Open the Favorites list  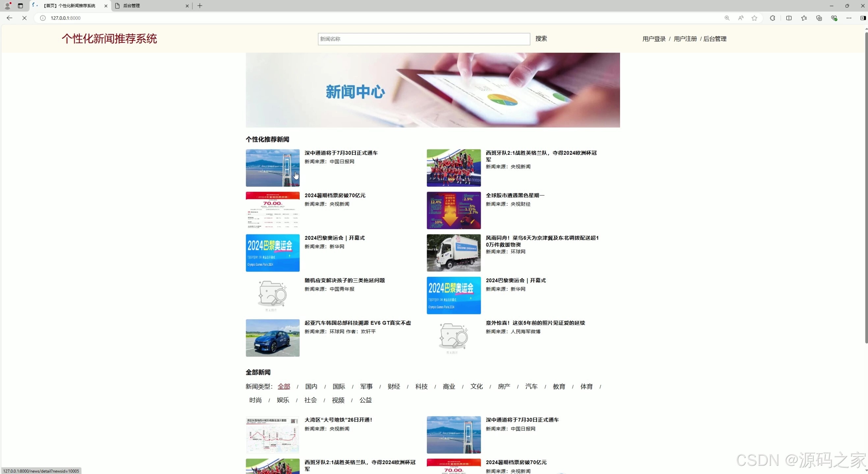pyautogui.click(x=804, y=18)
